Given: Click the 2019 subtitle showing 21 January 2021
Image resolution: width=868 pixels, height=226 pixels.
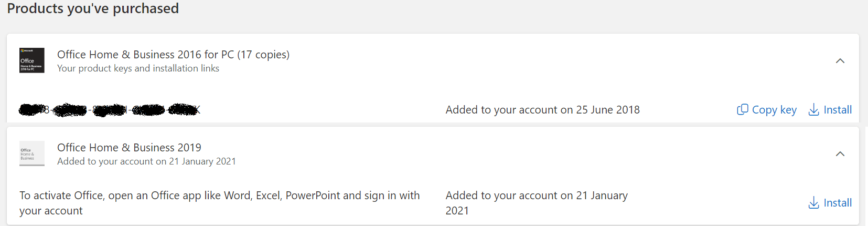Looking at the screenshot, I should pyautogui.click(x=146, y=161).
